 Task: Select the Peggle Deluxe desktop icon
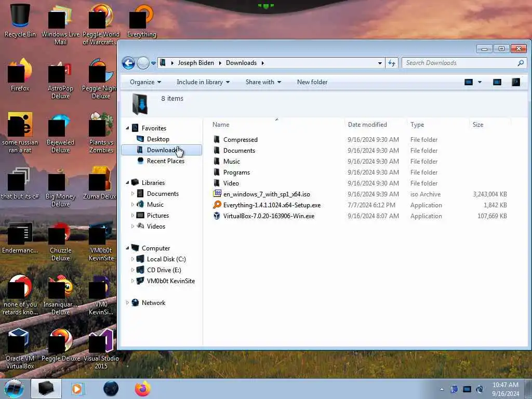[x=60, y=345]
